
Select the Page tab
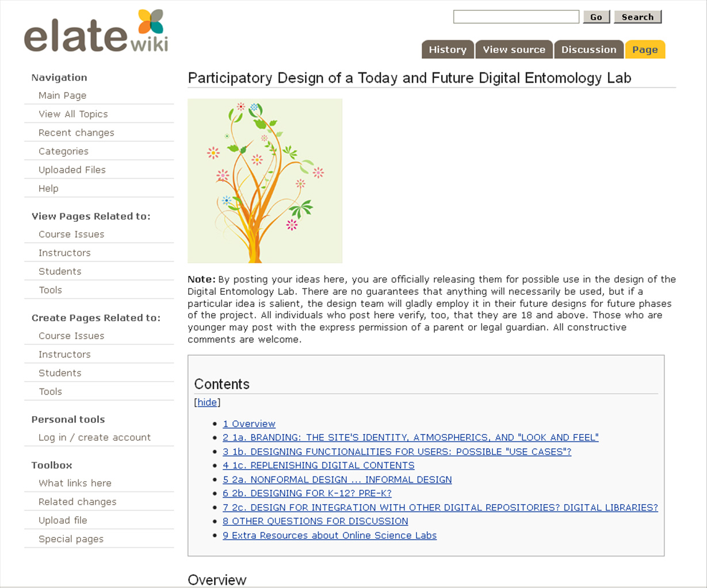pyautogui.click(x=644, y=49)
